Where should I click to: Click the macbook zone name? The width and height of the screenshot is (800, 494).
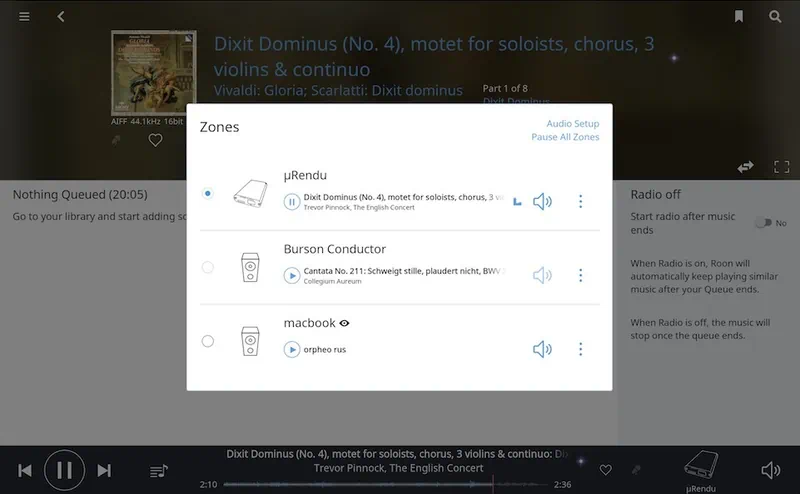coord(310,323)
